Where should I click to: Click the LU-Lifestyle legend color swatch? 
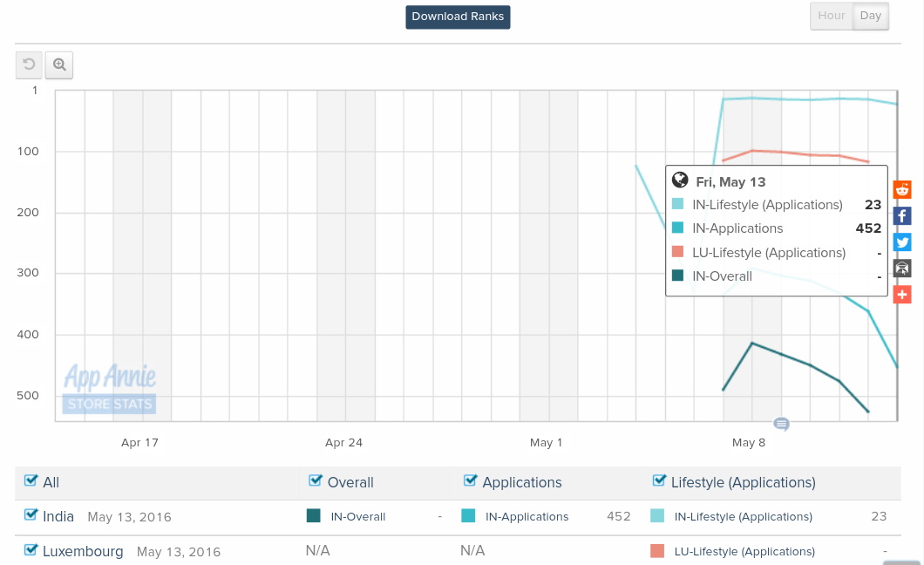[x=657, y=551]
